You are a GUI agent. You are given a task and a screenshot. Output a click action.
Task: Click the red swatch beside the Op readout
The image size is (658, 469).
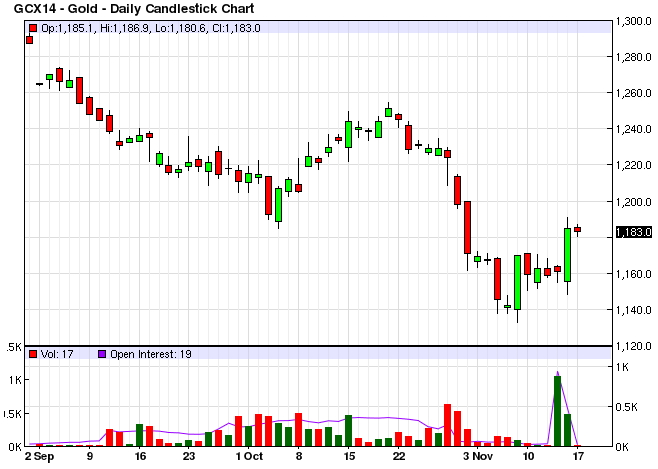[x=33, y=28]
